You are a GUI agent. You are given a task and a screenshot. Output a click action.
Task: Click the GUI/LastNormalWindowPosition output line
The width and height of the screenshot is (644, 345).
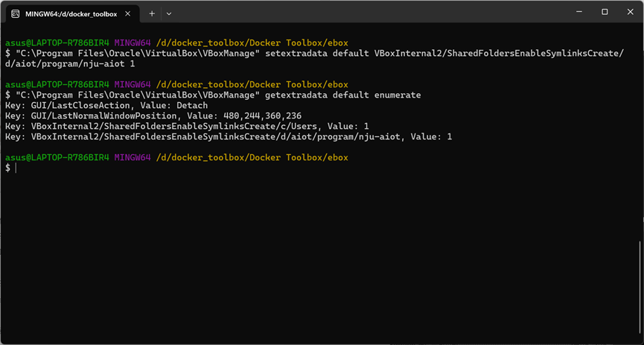point(153,116)
